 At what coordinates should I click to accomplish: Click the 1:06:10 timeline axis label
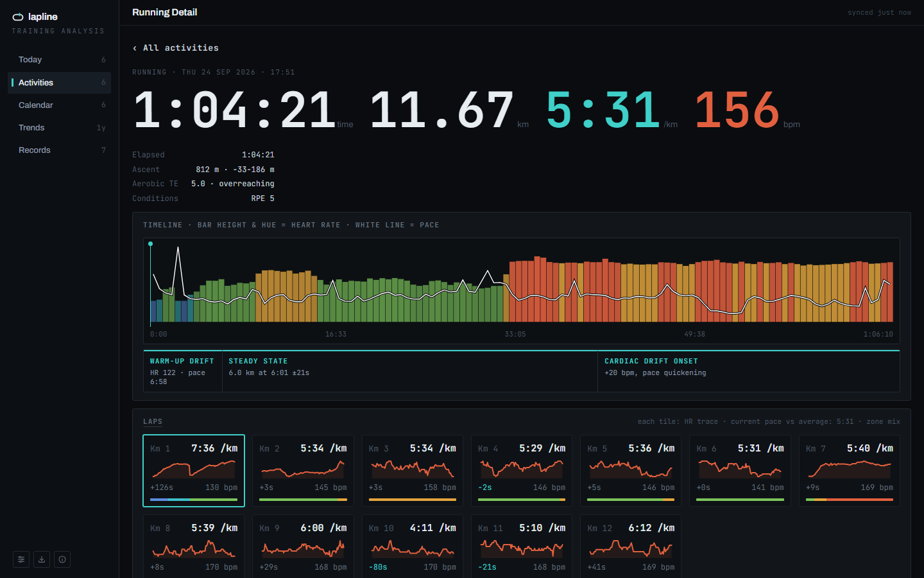[x=878, y=334]
